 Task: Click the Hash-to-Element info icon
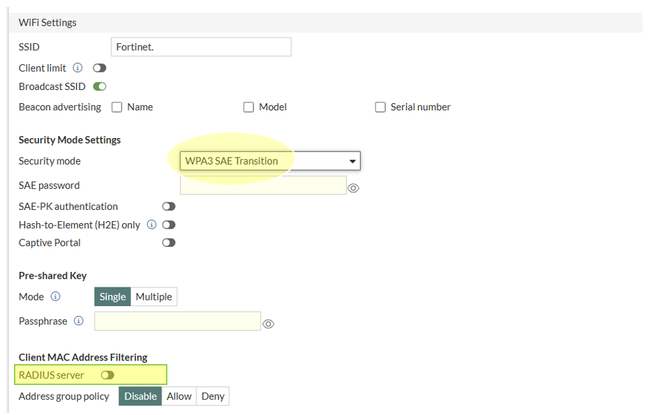(x=152, y=225)
